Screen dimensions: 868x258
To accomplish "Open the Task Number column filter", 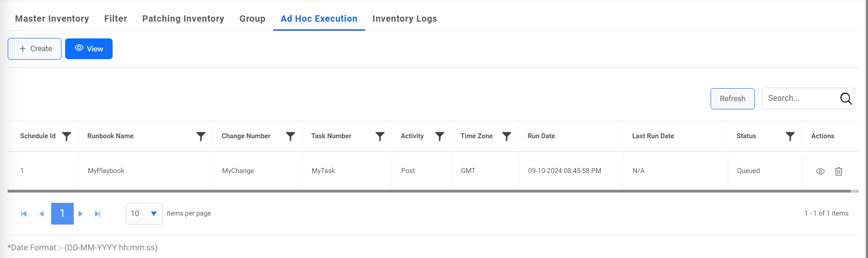I will (380, 136).
